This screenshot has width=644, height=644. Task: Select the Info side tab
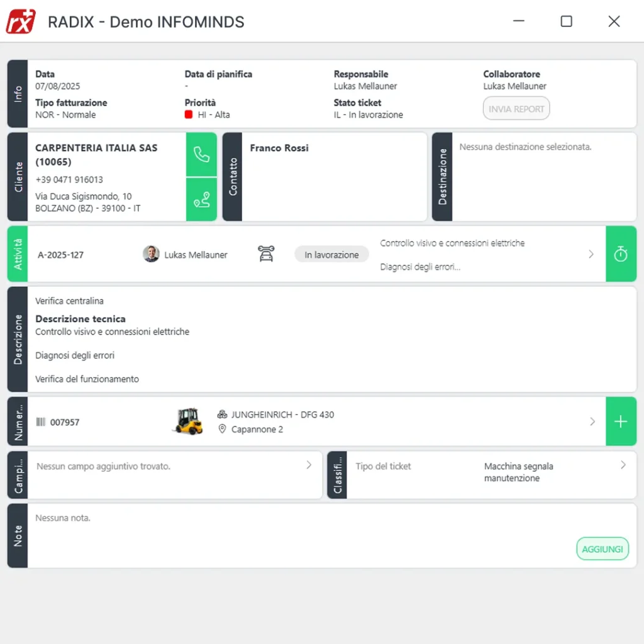click(18, 94)
